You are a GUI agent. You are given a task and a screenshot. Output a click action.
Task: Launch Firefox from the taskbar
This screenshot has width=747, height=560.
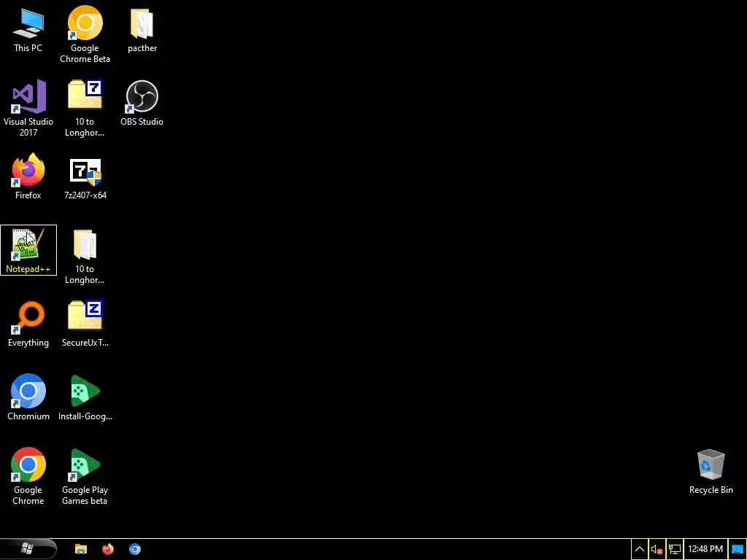point(108,549)
